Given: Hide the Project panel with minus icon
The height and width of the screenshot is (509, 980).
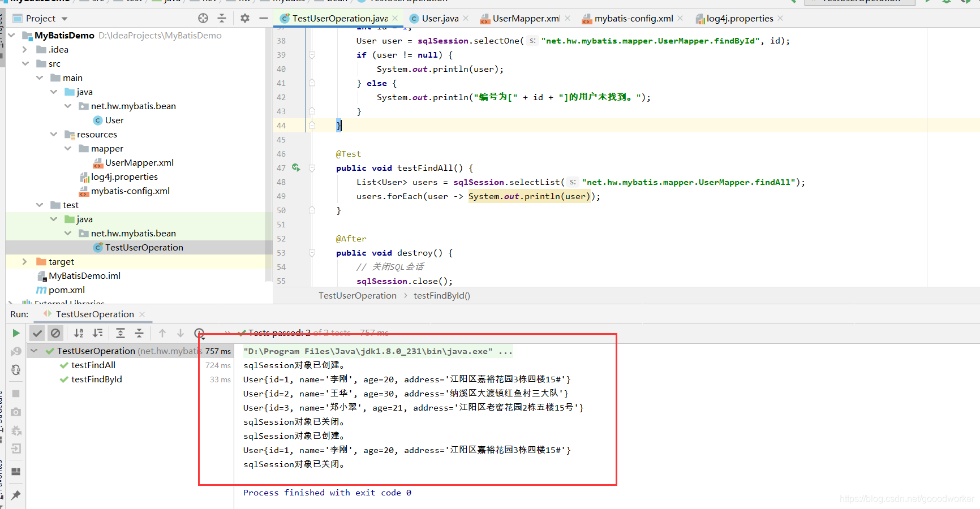Looking at the screenshot, I should tap(264, 18).
